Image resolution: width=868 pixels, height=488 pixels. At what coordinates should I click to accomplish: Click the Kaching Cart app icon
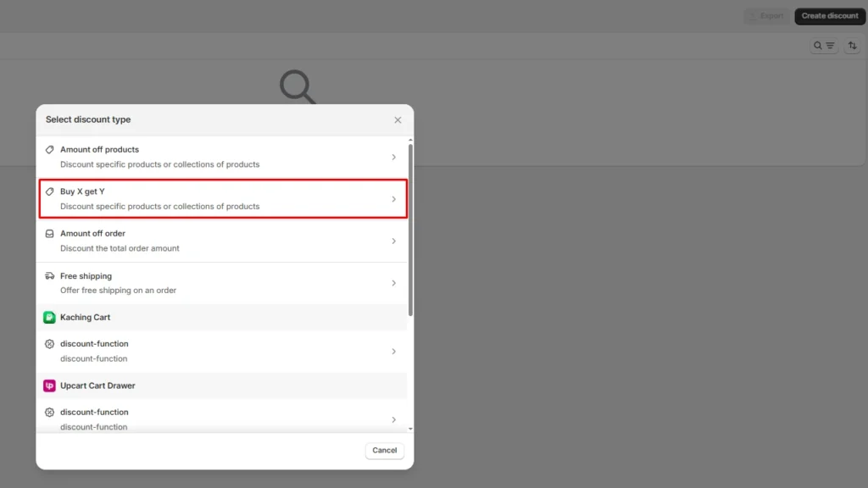point(50,318)
